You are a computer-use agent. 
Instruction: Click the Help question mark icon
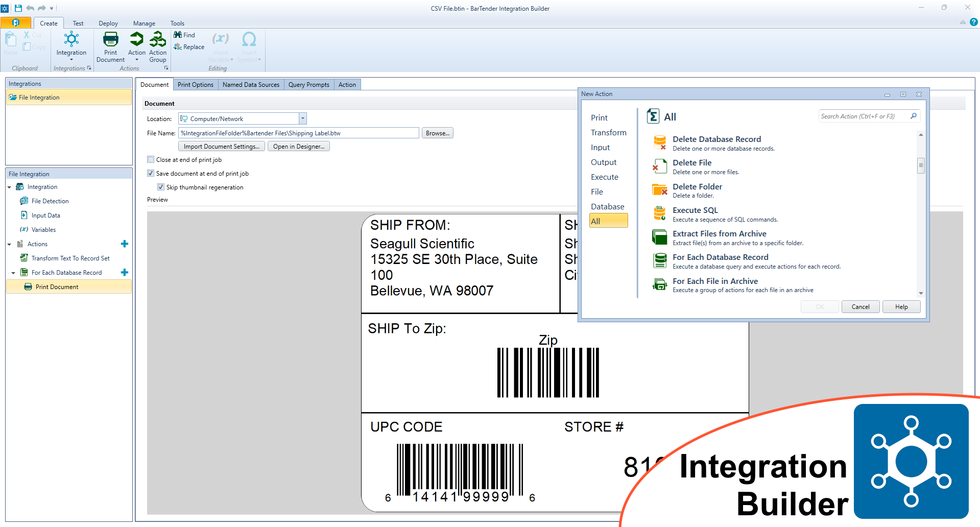(x=973, y=22)
